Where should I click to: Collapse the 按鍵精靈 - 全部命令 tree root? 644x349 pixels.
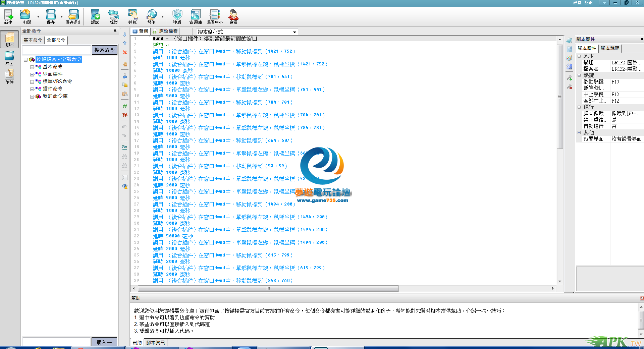tap(25, 60)
